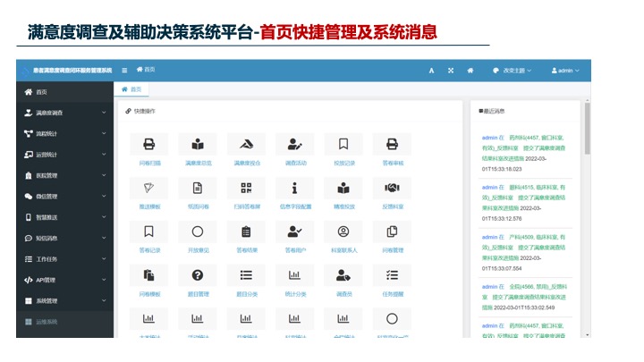Image resolution: width=644 pixels, height=362 pixels.
Task: Click the 快捷操作 panel heading
Action: click(140, 111)
